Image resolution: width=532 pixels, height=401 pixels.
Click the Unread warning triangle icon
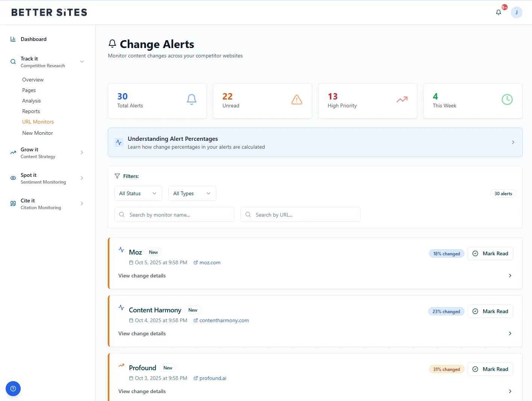click(x=297, y=99)
